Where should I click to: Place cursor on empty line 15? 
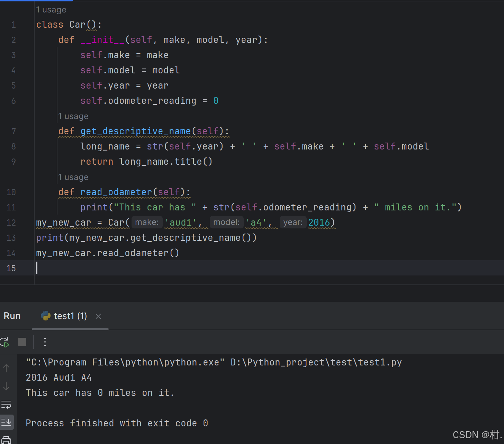(104, 268)
